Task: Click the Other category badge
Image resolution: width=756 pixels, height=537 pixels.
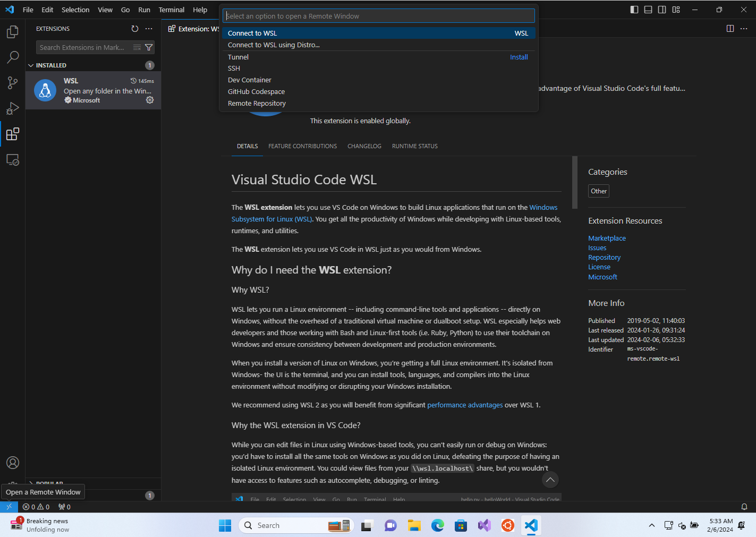Action: click(x=599, y=191)
